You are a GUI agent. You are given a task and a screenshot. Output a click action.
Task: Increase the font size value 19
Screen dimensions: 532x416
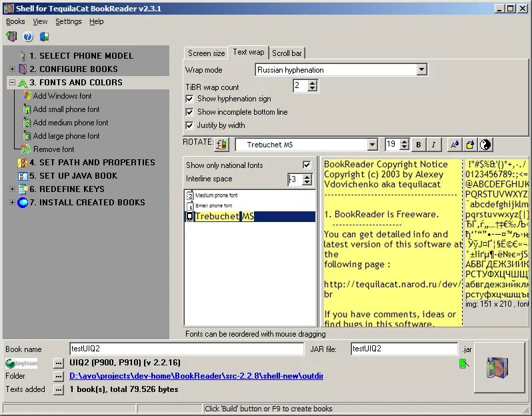[404, 142]
